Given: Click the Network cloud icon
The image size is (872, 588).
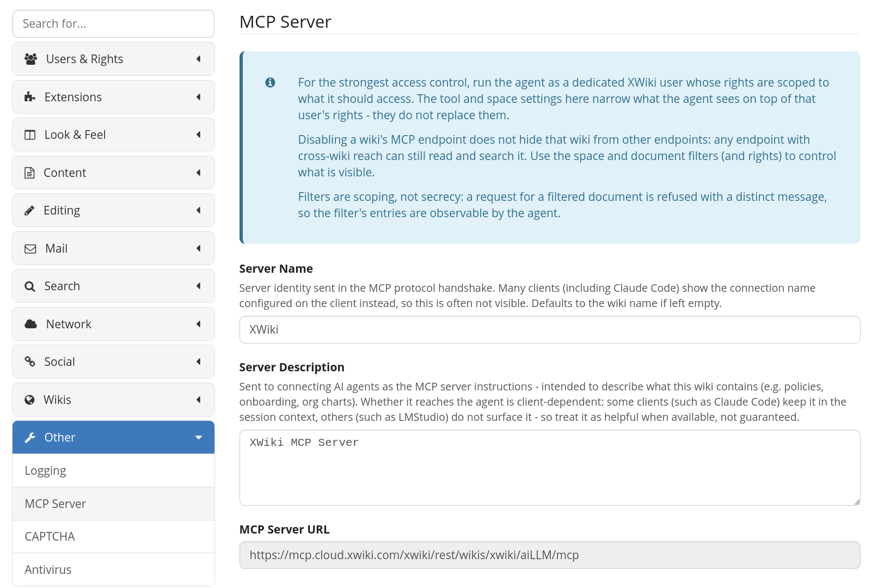Looking at the screenshot, I should pyautogui.click(x=31, y=324).
